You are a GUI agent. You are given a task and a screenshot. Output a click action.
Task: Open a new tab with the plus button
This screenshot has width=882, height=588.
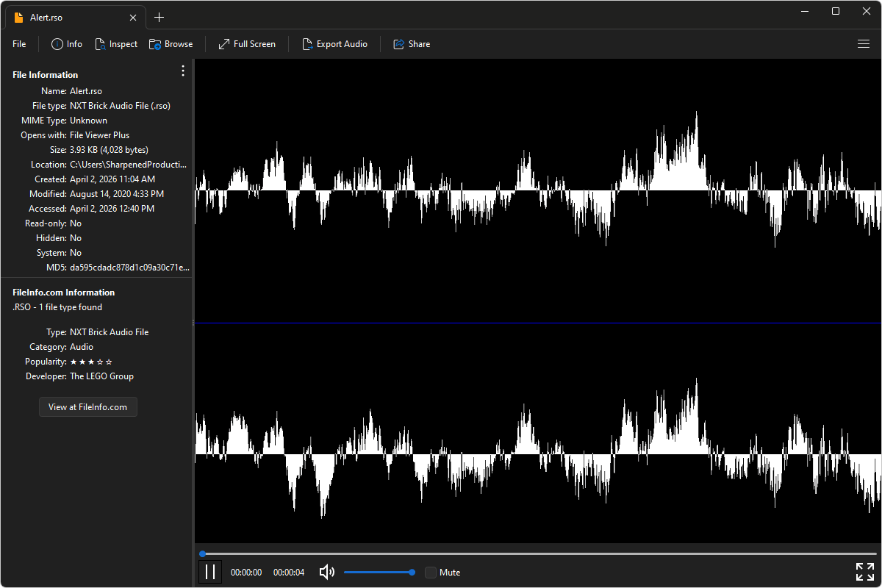(x=159, y=17)
